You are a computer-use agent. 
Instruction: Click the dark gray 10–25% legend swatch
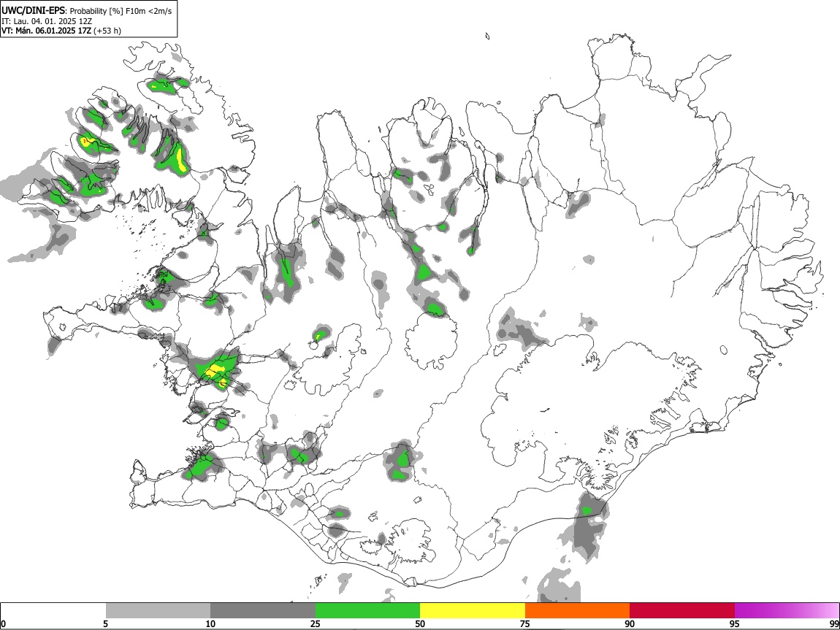coord(263,610)
